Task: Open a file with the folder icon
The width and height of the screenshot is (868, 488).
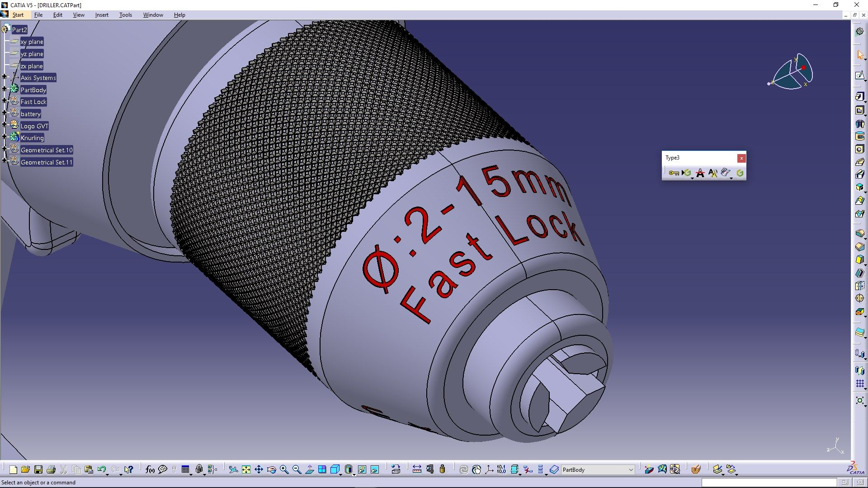Action: (26, 470)
